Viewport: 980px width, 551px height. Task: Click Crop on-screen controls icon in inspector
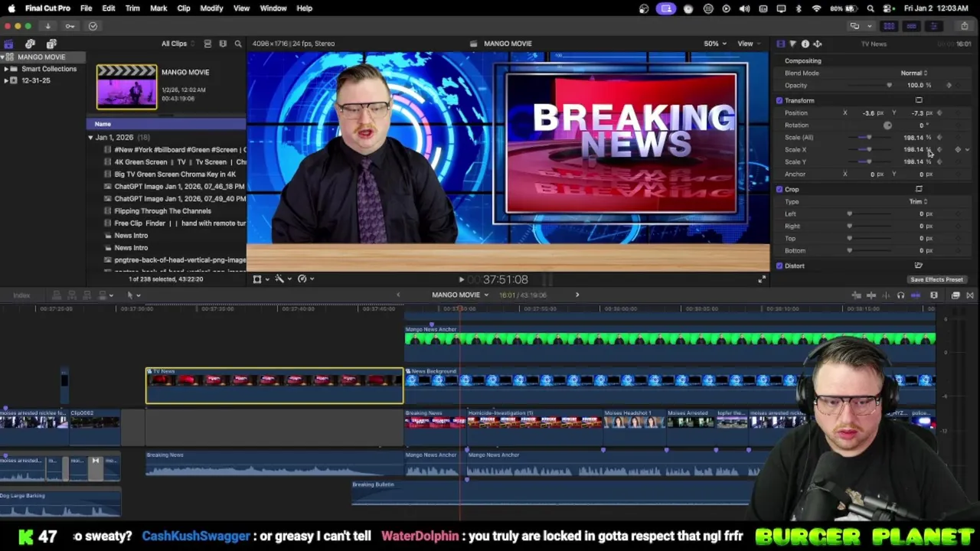pyautogui.click(x=919, y=189)
